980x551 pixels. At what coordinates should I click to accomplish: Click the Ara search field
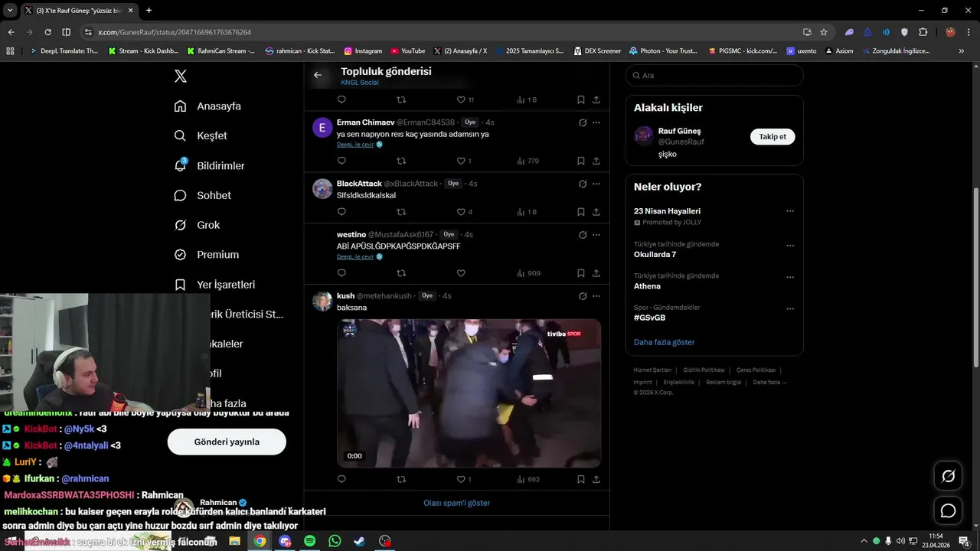pyautogui.click(x=714, y=76)
